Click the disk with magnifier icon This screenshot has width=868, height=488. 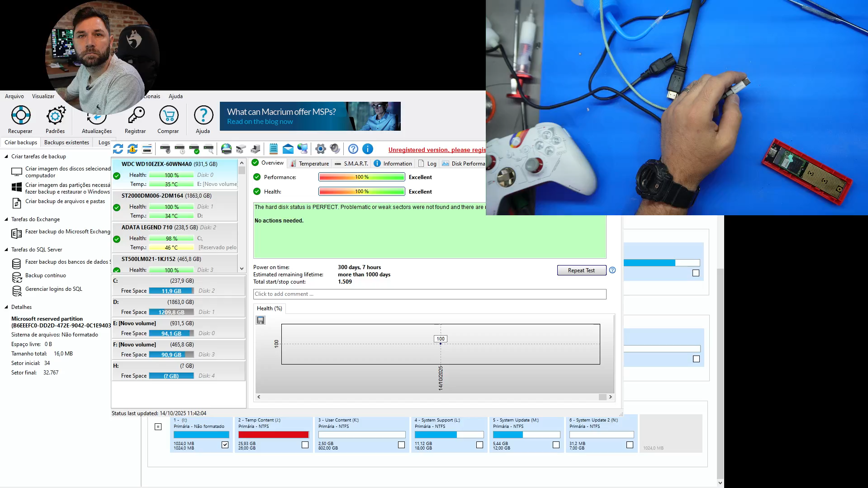point(209,149)
